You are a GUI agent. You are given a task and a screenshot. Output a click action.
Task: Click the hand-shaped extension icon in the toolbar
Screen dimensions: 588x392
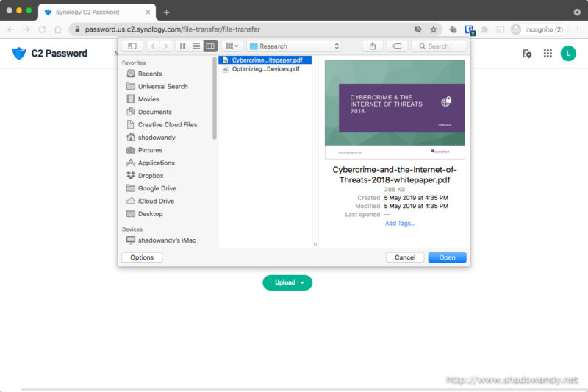pos(453,29)
